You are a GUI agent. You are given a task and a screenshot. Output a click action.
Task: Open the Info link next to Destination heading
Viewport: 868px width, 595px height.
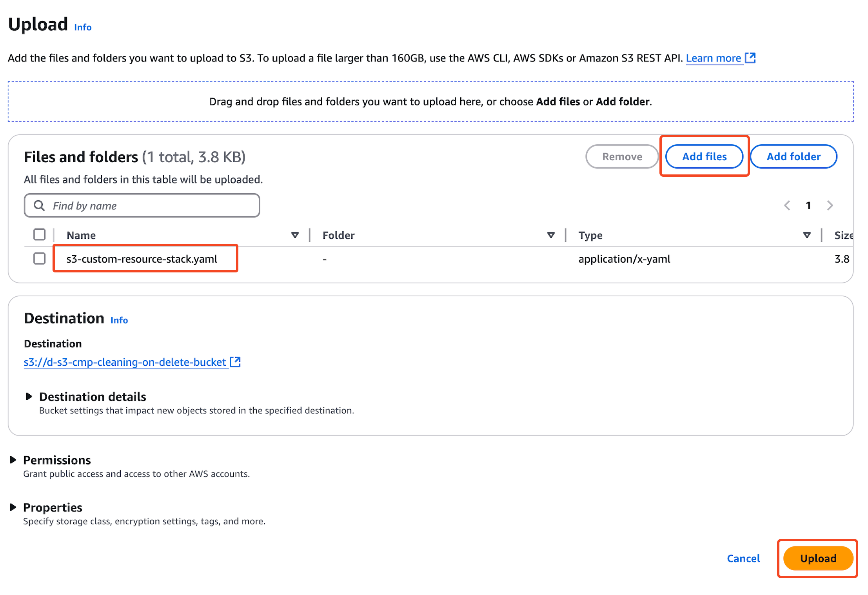(119, 320)
